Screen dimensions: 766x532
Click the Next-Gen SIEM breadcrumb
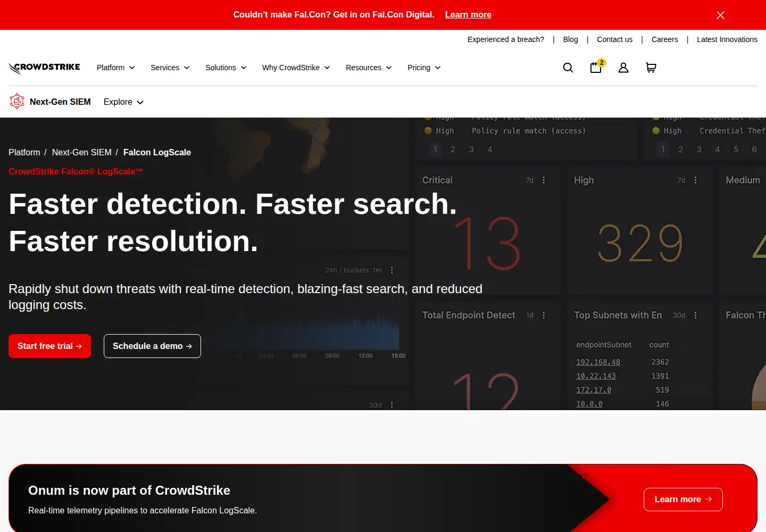coord(82,152)
